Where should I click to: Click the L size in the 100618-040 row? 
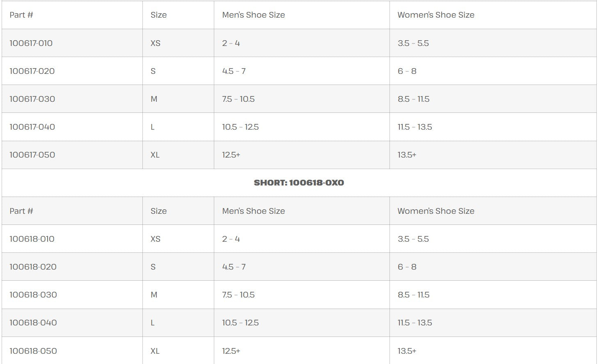(153, 323)
